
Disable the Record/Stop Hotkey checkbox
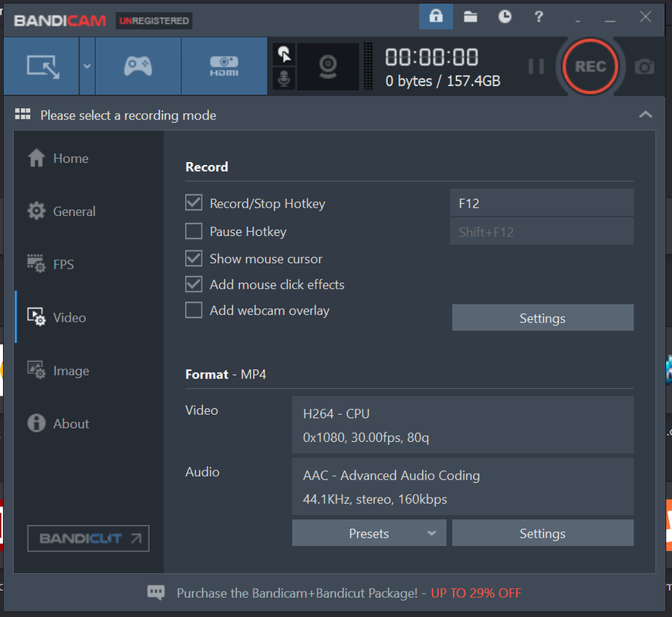pos(194,203)
